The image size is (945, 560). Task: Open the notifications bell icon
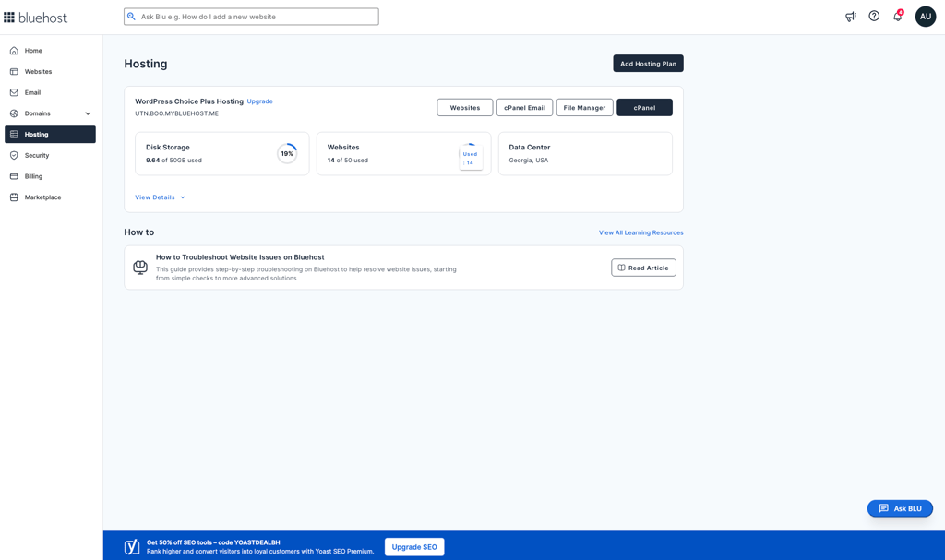click(x=897, y=17)
